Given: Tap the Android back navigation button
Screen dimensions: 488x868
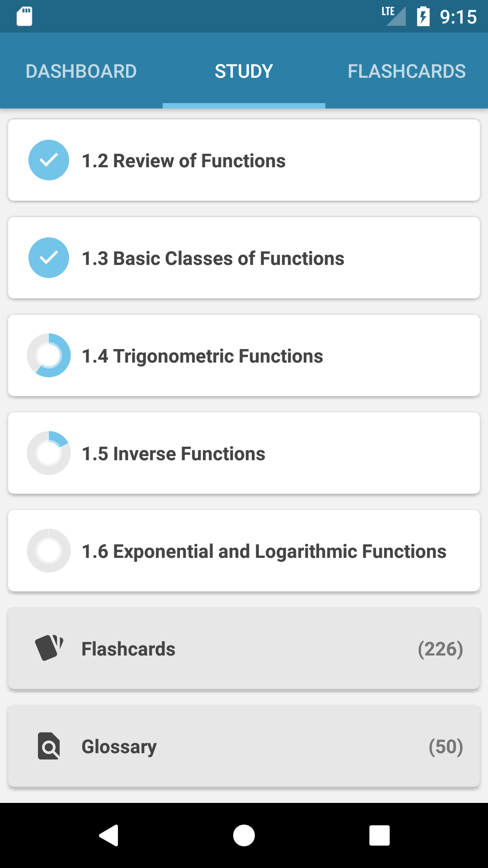Looking at the screenshot, I should [108, 835].
